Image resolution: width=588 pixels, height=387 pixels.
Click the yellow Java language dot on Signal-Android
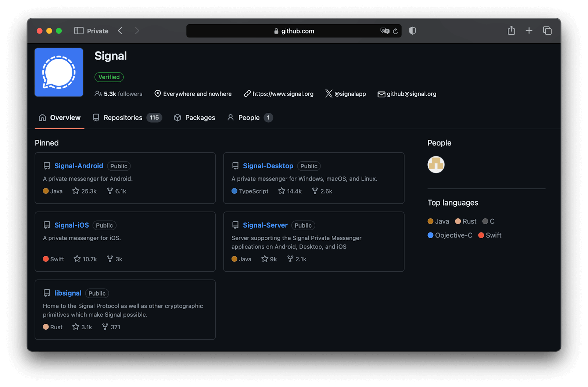(45, 191)
